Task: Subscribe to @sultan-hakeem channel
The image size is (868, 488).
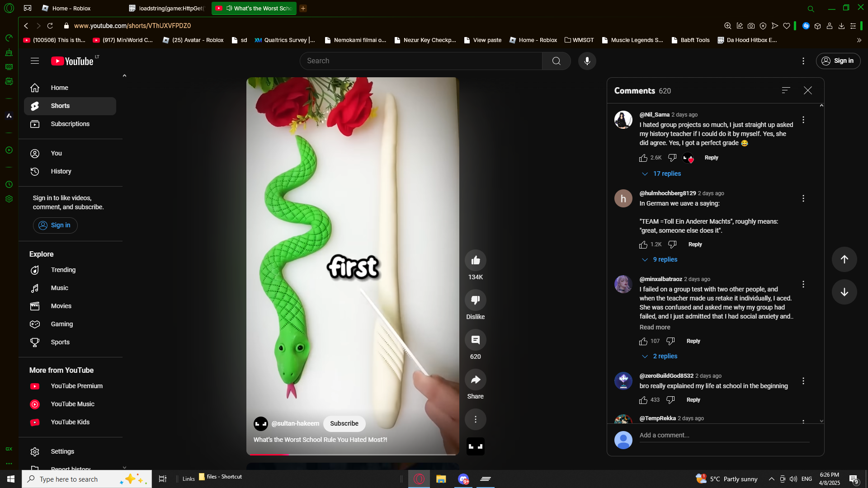Action: [x=344, y=423]
